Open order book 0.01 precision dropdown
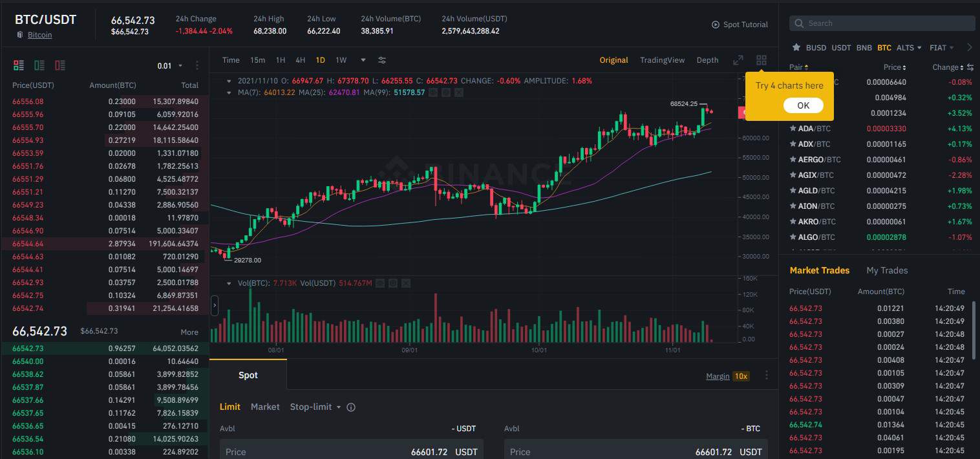980x459 pixels. tap(170, 66)
